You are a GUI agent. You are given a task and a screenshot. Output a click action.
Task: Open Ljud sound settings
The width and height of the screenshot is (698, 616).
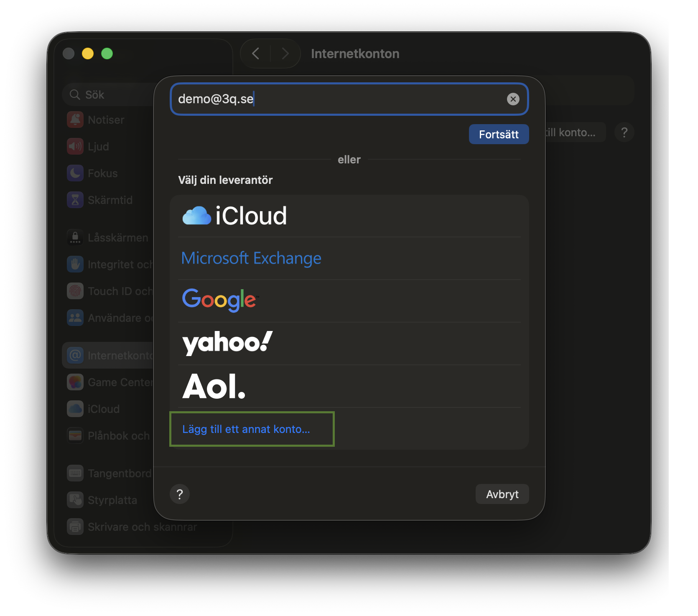click(x=98, y=147)
